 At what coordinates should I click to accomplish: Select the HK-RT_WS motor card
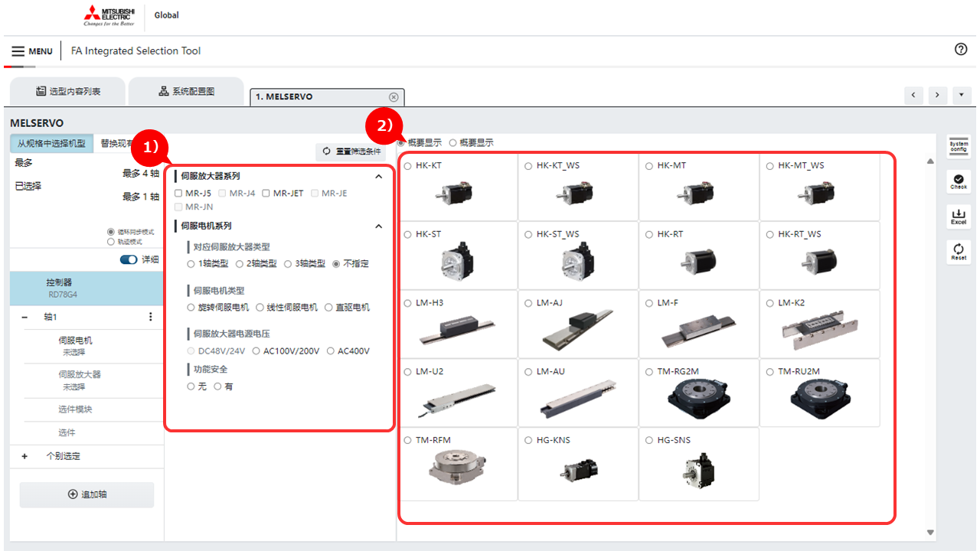[x=819, y=256]
